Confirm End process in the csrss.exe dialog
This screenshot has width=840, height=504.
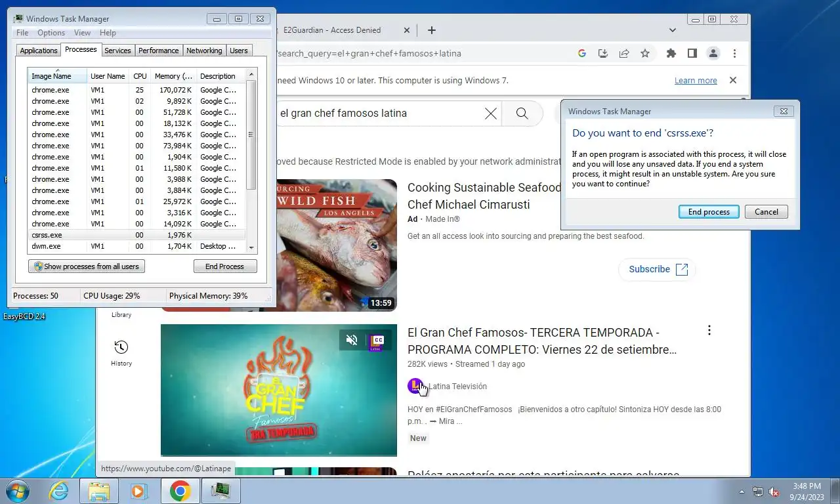[x=709, y=212]
